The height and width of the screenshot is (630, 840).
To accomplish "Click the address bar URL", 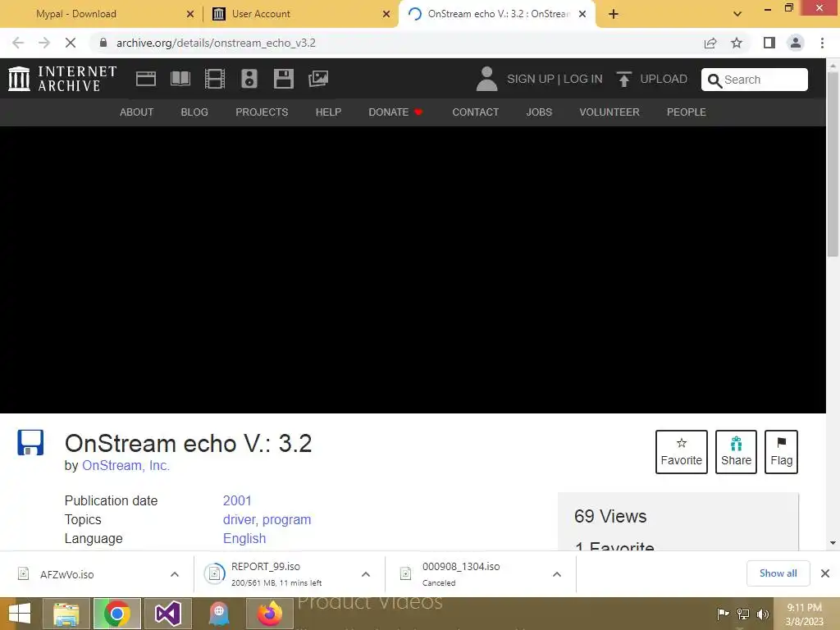I will (216, 43).
